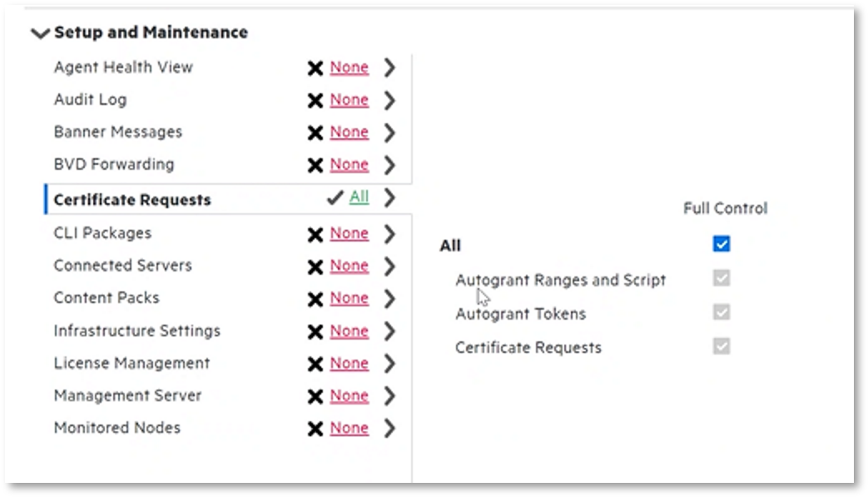Click the X icon next to Monitored Nodes
The width and height of the screenshot is (868, 497).
(315, 430)
